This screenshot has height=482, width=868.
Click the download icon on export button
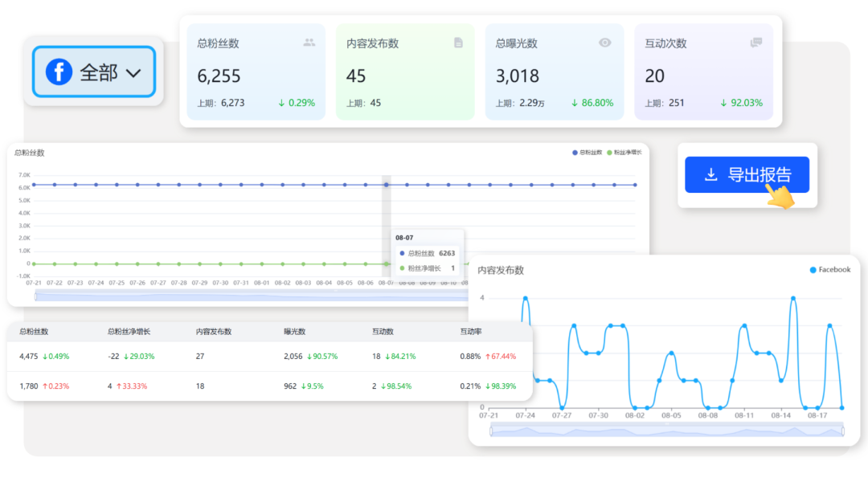point(710,174)
